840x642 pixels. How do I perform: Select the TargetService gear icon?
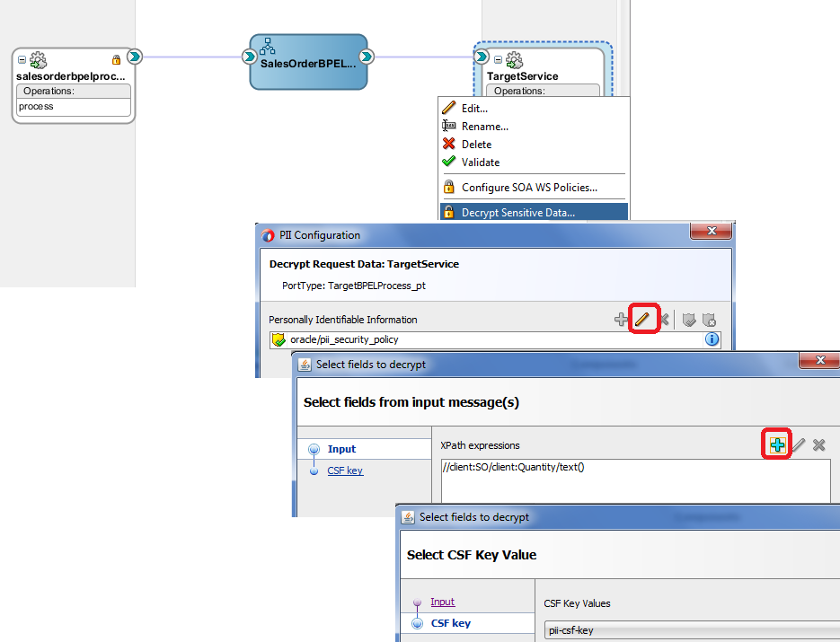513,61
